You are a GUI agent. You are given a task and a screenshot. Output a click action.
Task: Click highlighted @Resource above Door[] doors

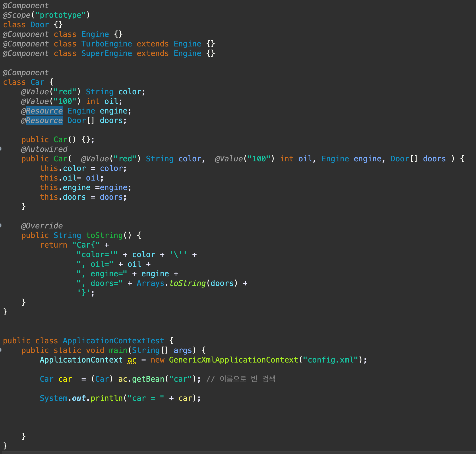click(x=44, y=120)
